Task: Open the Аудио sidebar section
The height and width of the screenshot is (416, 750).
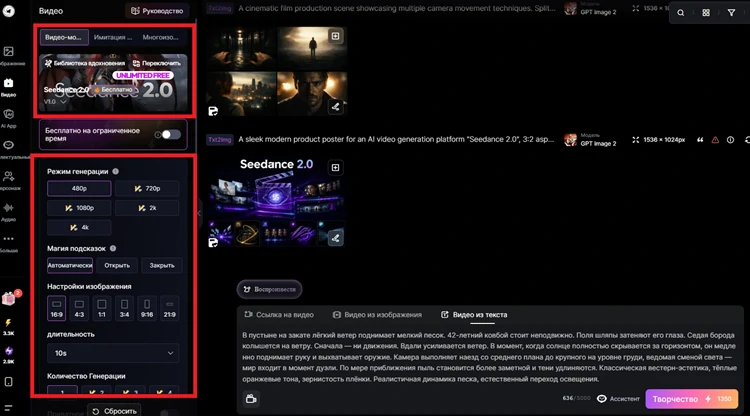Action: click(9, 211)
